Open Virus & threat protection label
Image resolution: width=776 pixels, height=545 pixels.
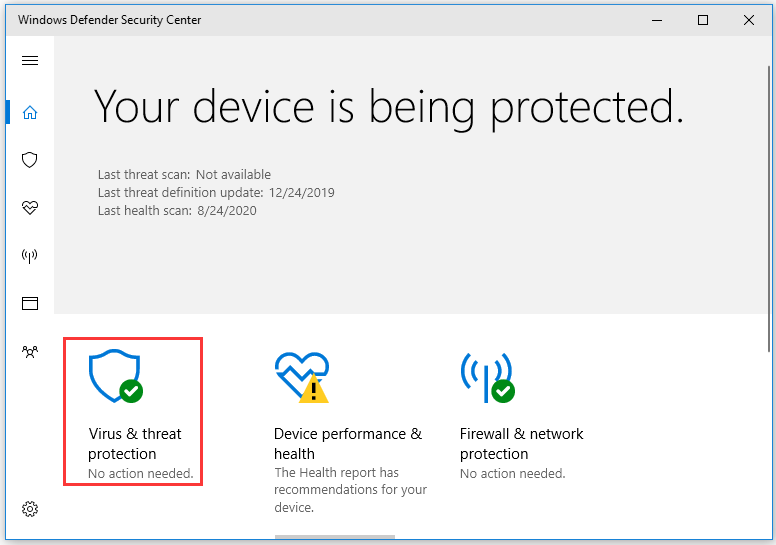[x=135, y=444]
